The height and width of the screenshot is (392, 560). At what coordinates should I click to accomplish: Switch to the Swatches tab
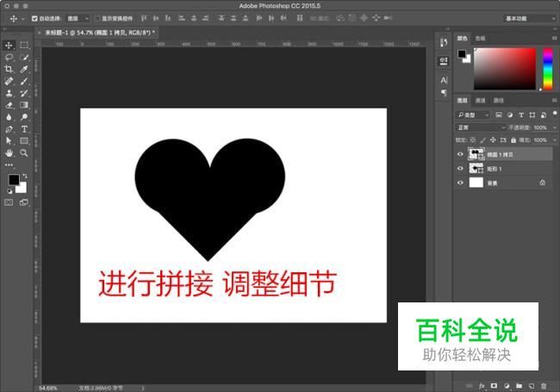point(480,38)
